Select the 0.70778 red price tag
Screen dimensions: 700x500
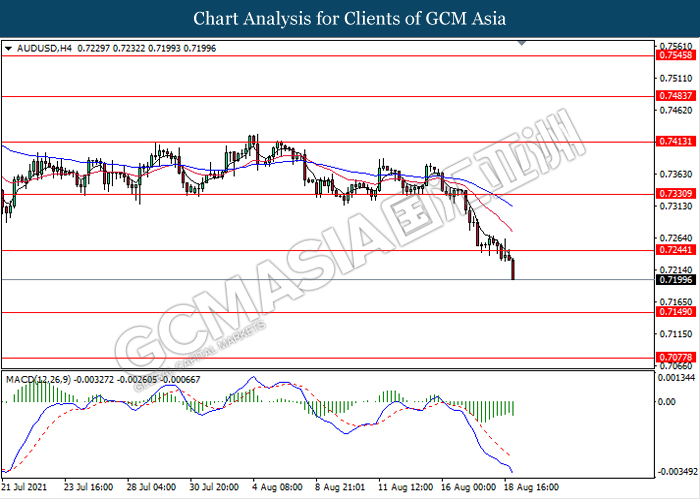(x=676, y=357)
